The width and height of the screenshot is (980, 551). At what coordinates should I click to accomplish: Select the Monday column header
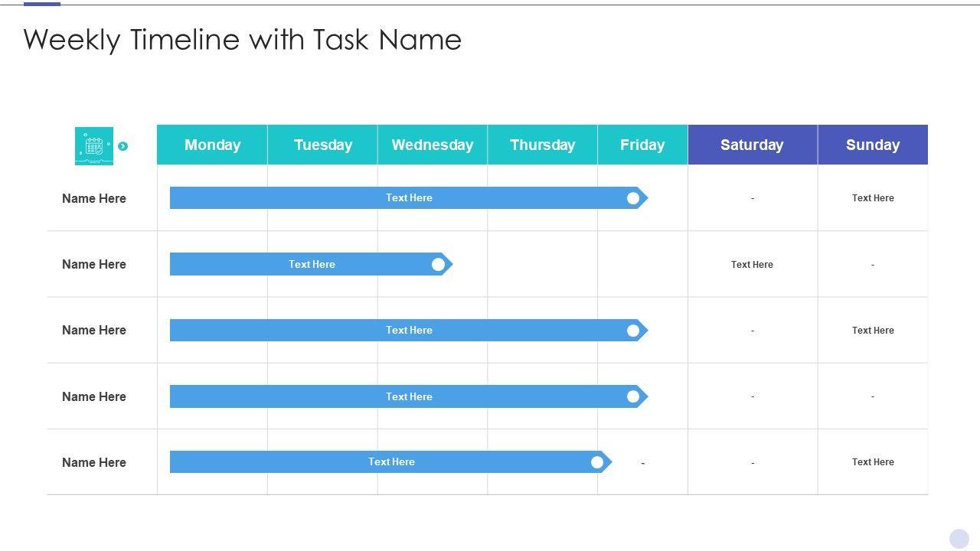click(212, 145)
